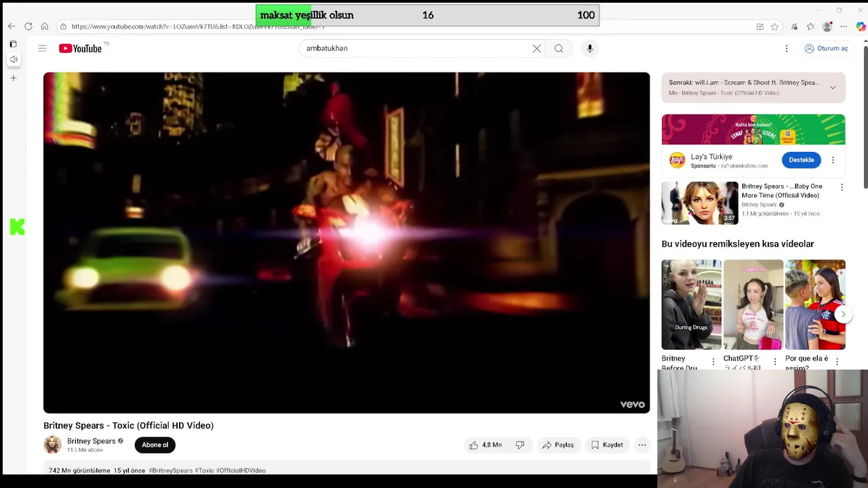Run the search with the magnifier icon
This screenshot has width=868, height=488.
pyautogui.click(x=559, y=48)
